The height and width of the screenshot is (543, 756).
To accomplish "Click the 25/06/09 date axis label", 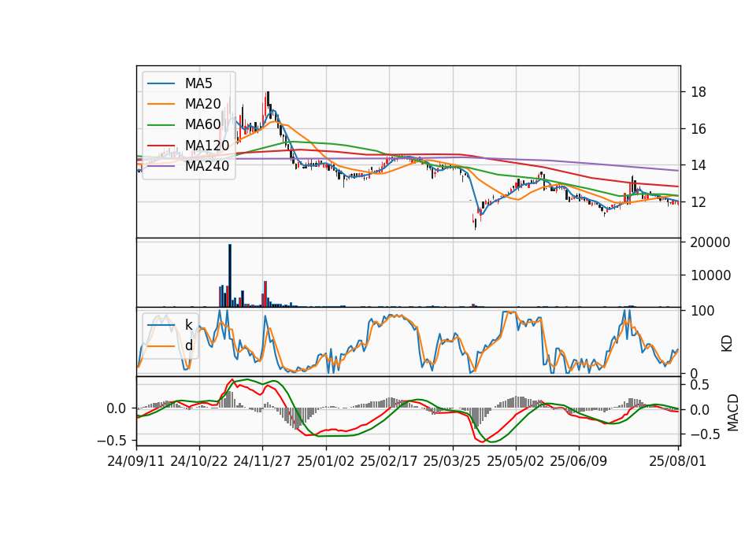I will point(579,461).
